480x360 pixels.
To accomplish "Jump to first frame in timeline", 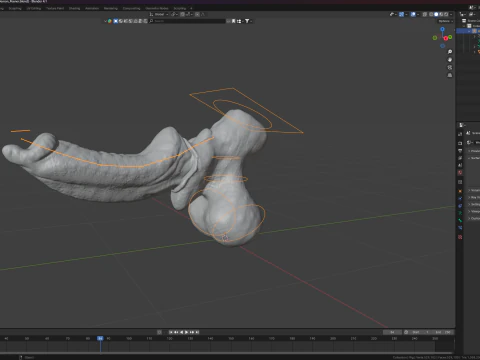I will 171,332.
